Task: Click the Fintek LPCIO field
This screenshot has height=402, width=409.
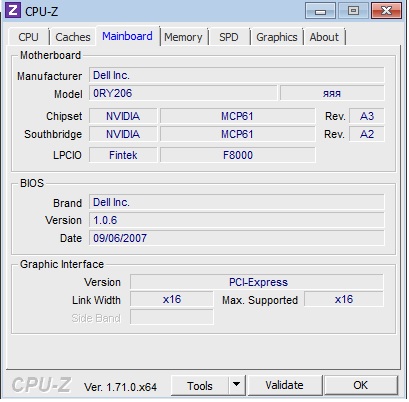Action: [123, 155]
